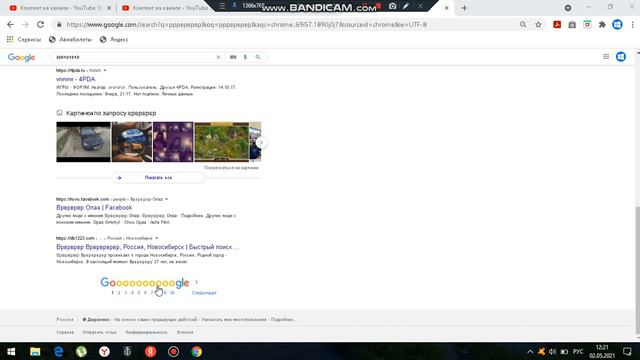The image size is (640, 360).
Task: Open the Bandicam red record icon in the taskbar
Action: click(173, 351)
